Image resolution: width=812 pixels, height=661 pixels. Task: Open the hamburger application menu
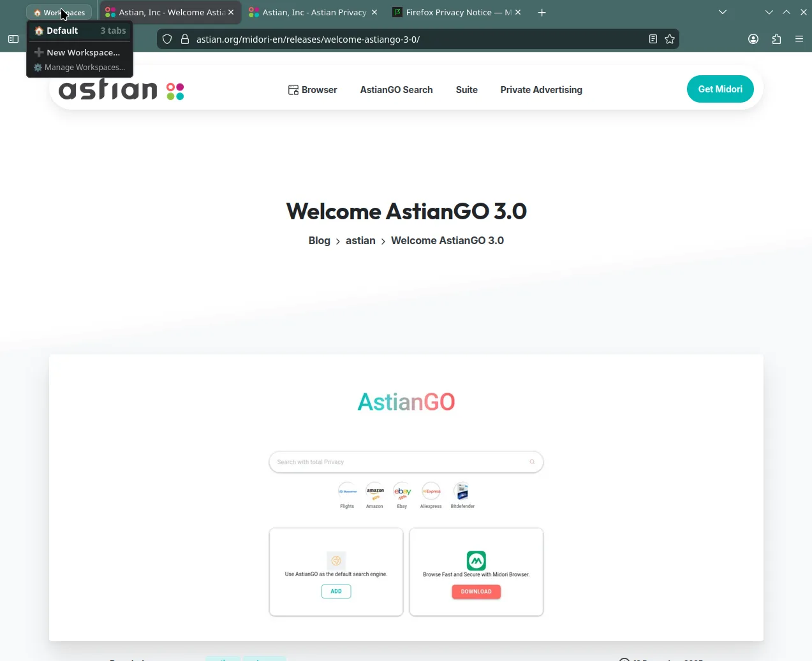(799, 39)
